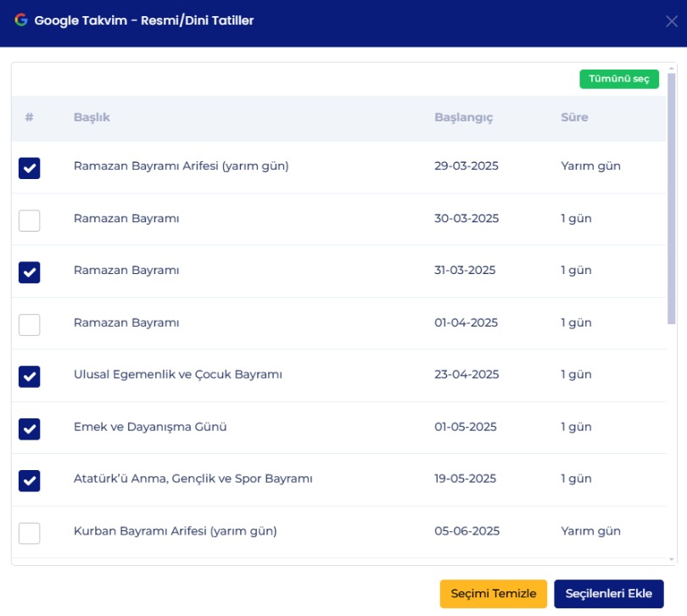Uncheck the Ramazan Bayramı 31-03-2025 checkbox
The width and height of the screenshot is (687, 616).
coord(30,272)
